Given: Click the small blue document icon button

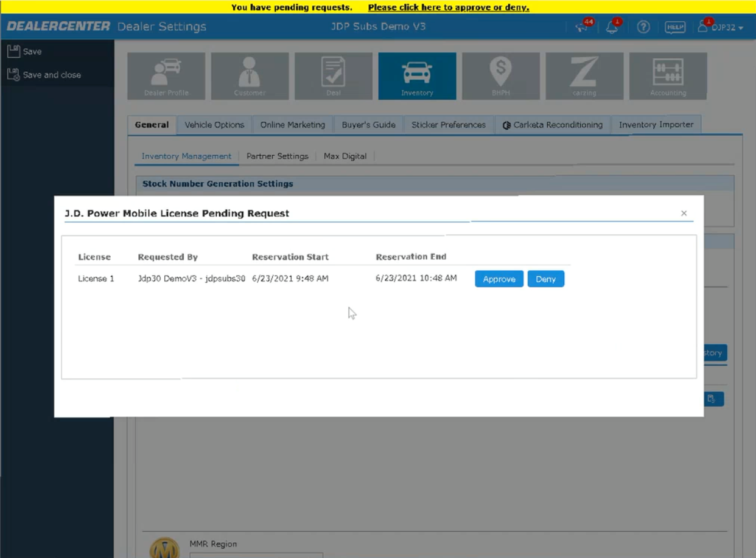Looking at the screenshot, I should click(x=714, y=399).
